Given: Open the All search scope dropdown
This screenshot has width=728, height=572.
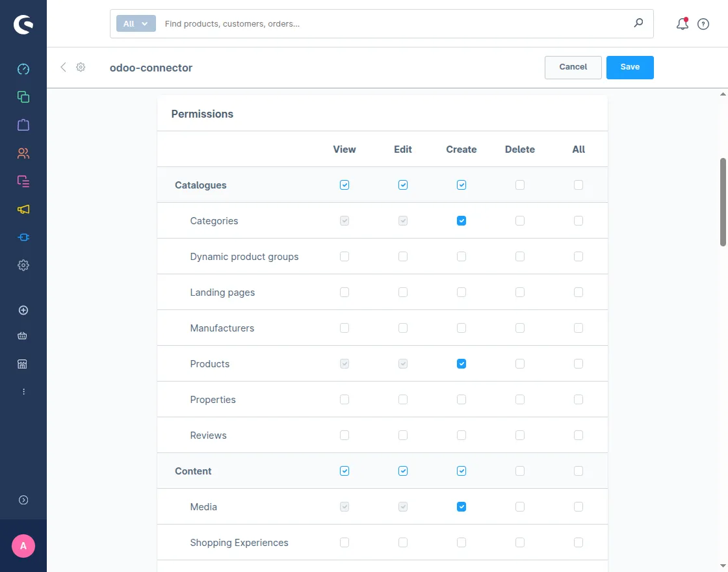Looking at the screenshot, I should (x=136, y=23).
